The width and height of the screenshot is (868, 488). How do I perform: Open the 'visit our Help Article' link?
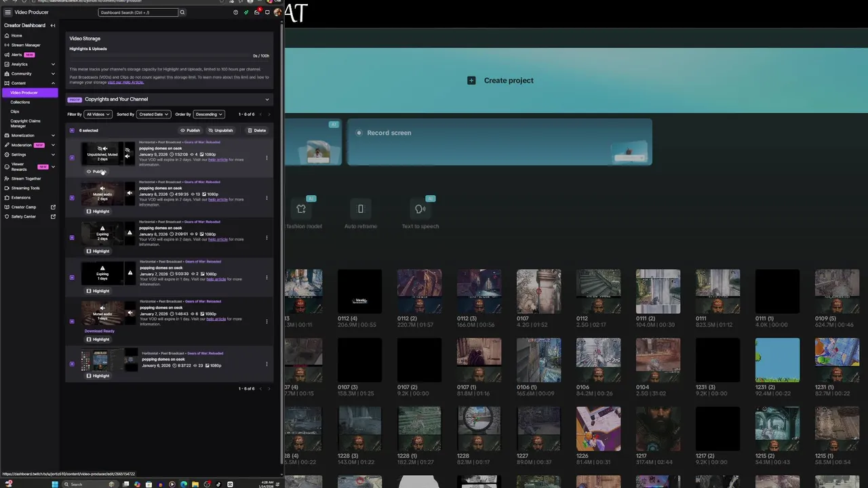point(125,82)
